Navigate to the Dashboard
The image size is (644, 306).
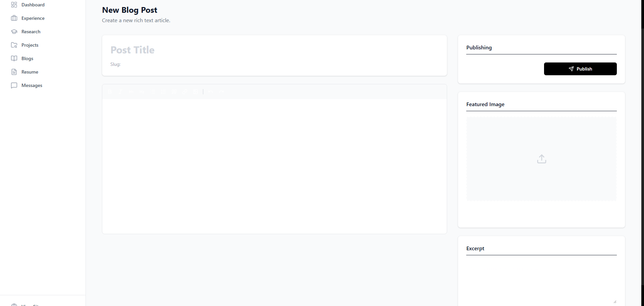coord(33,5)
